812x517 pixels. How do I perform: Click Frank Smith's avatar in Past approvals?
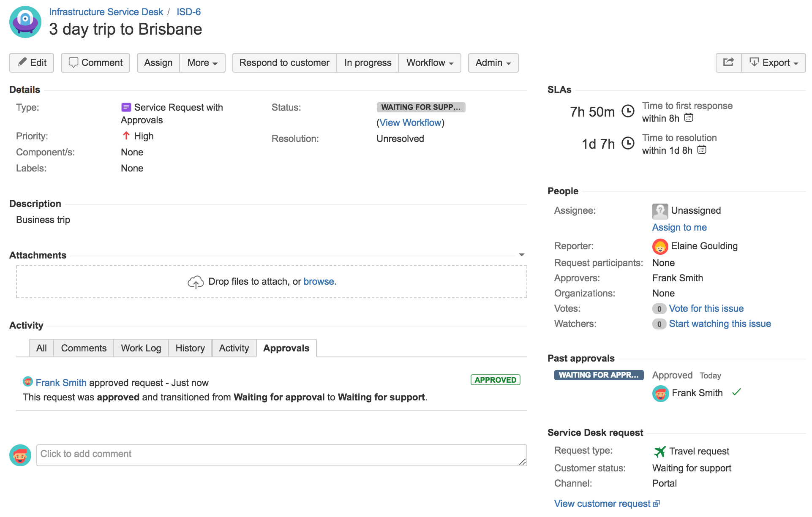pyautogui.click(x=660, y=393)
